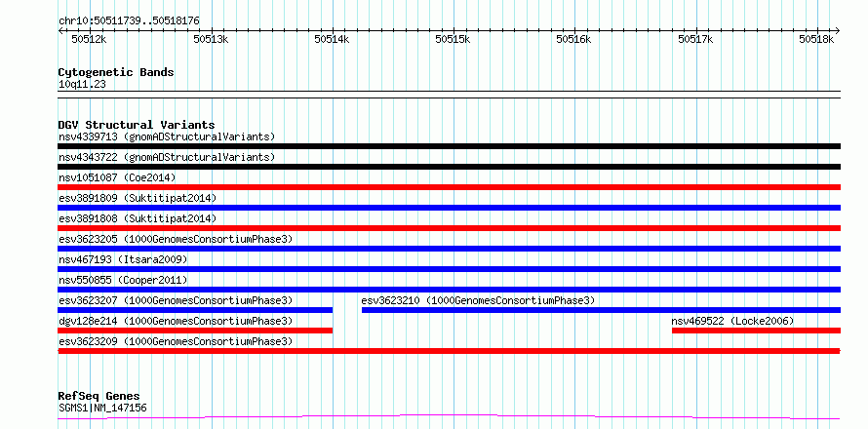Image resolution: width=868 pixels, height=429 pixels.
Task: Open nsv1051087 (Coe2014) variant label
Action: click(117, 177)
